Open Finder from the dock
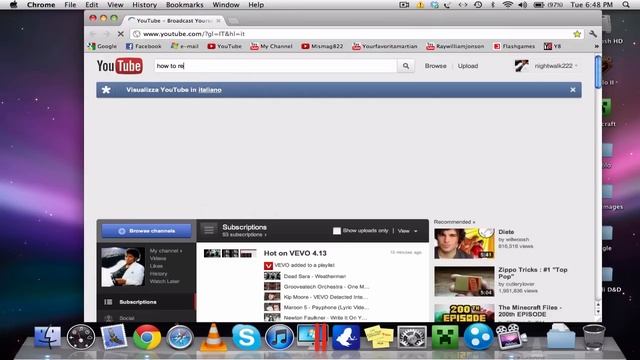 [47, 337]
